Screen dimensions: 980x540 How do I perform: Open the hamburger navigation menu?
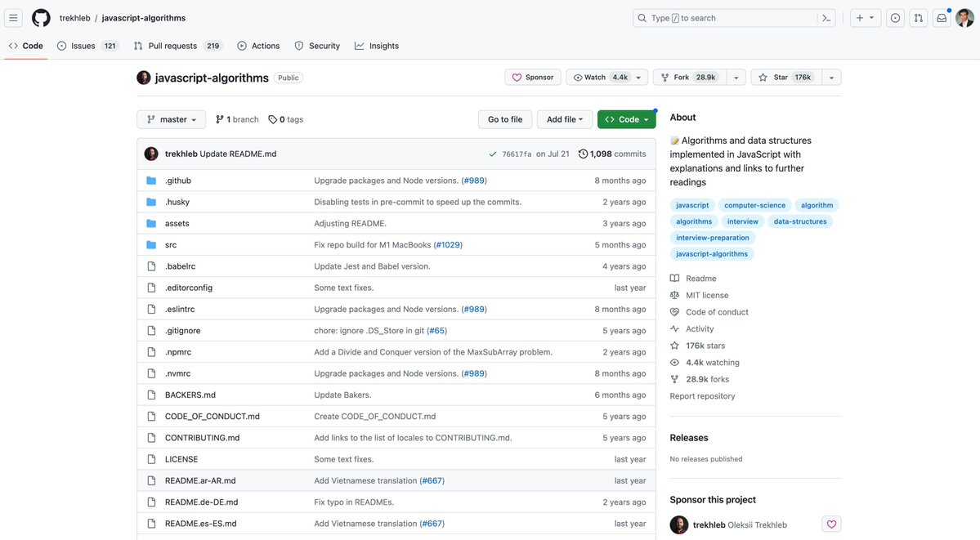[13, 18]
